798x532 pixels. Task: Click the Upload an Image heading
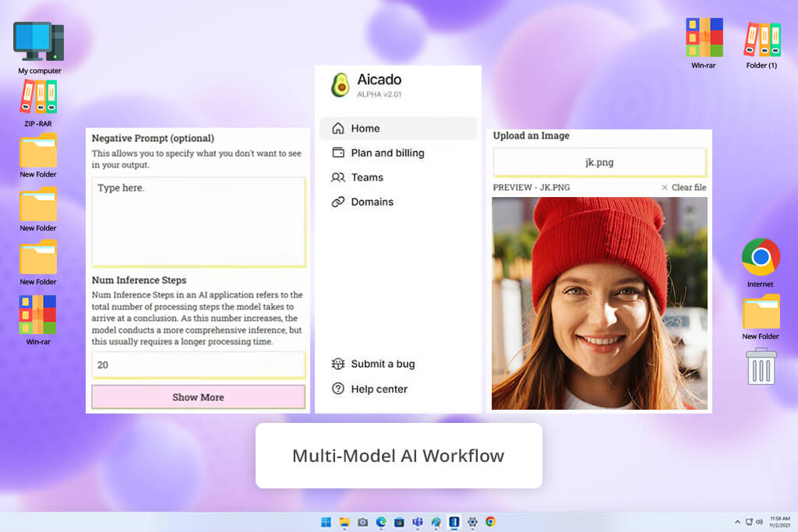531,136
